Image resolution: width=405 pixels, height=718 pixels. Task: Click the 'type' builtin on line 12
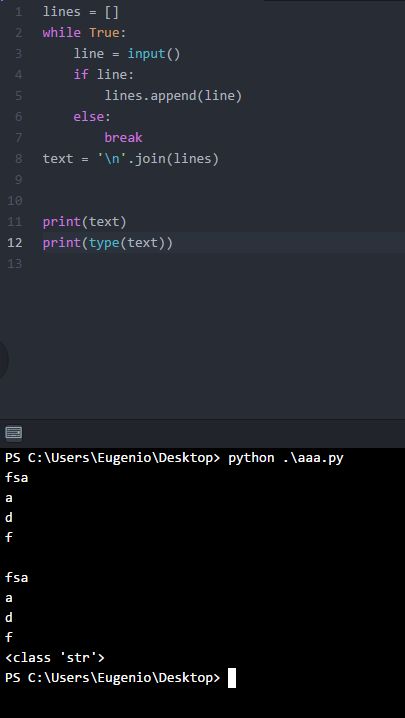click(x=104, y=243)
